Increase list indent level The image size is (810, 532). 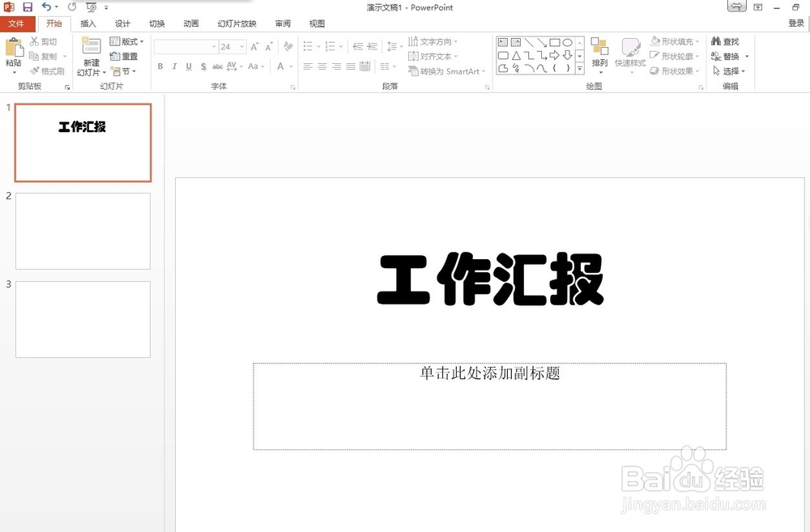pyautogui.click(x=372, y=46)
